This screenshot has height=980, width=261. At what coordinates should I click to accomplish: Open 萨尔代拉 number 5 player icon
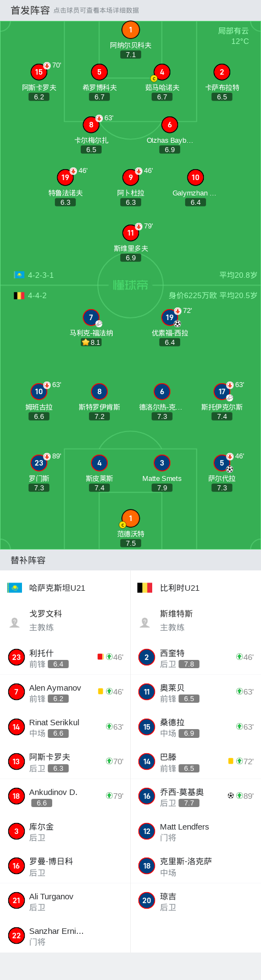point(222,463)
